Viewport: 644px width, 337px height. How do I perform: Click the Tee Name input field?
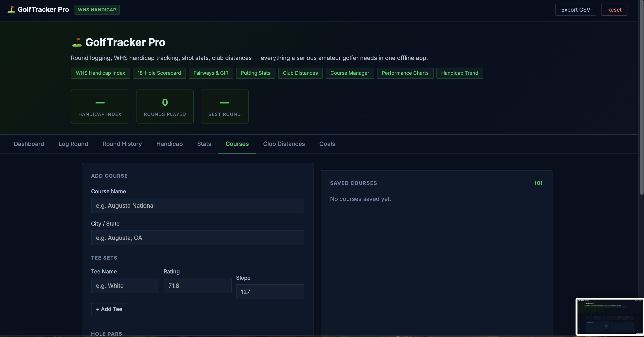click(x=125, y=286)
